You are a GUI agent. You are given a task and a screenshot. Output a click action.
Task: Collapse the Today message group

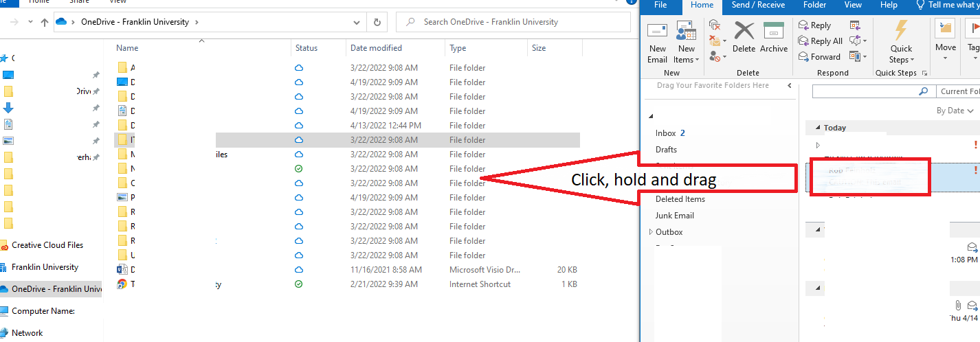tap(817, 128)
